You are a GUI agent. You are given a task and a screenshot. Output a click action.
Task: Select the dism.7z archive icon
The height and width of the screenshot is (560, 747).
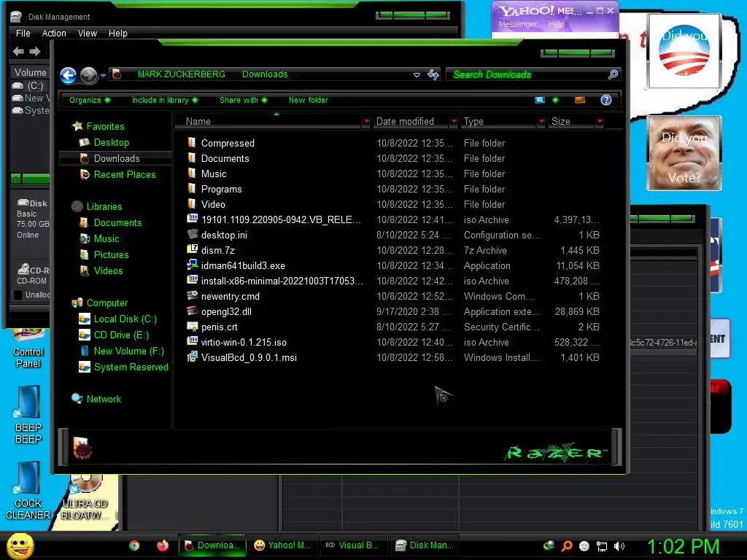tap(192, 249)
